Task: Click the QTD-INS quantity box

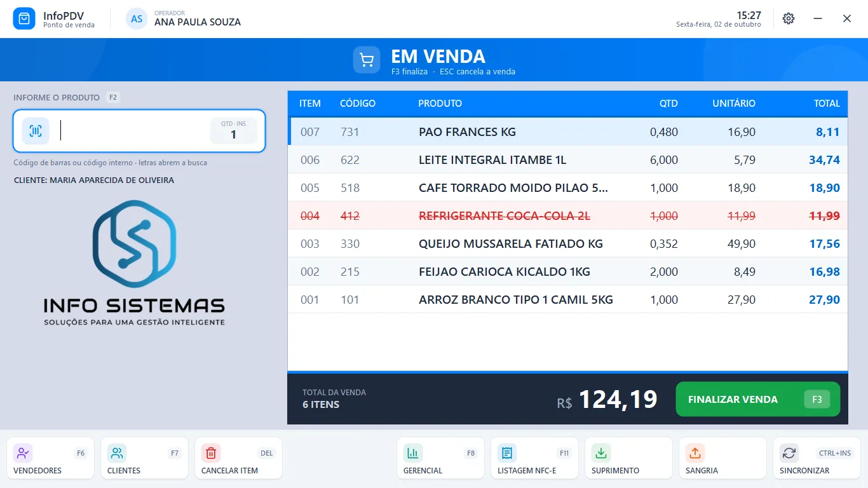Action: point(233,131)
